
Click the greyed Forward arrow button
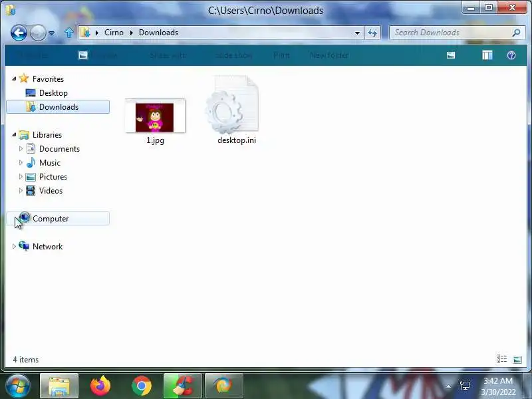[x=38, y=33]
